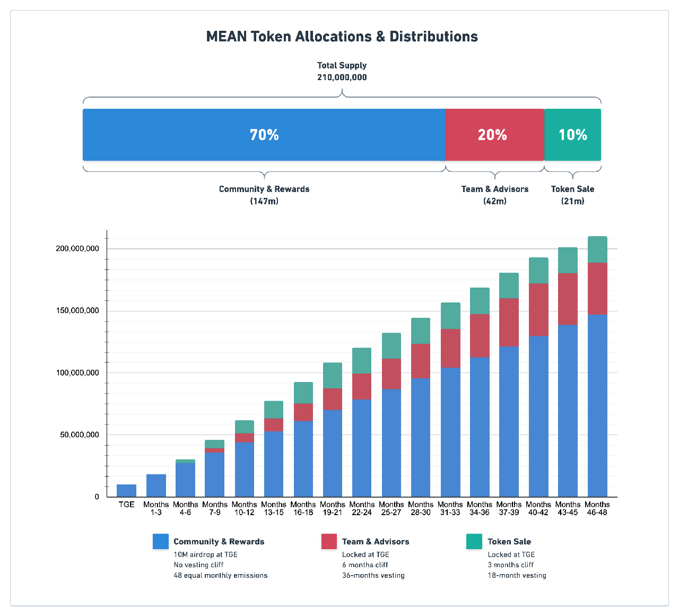Screen dimensions: 679x616
Task: Click the Total Supply 210,000,000 label
Action: click(342, 71)
